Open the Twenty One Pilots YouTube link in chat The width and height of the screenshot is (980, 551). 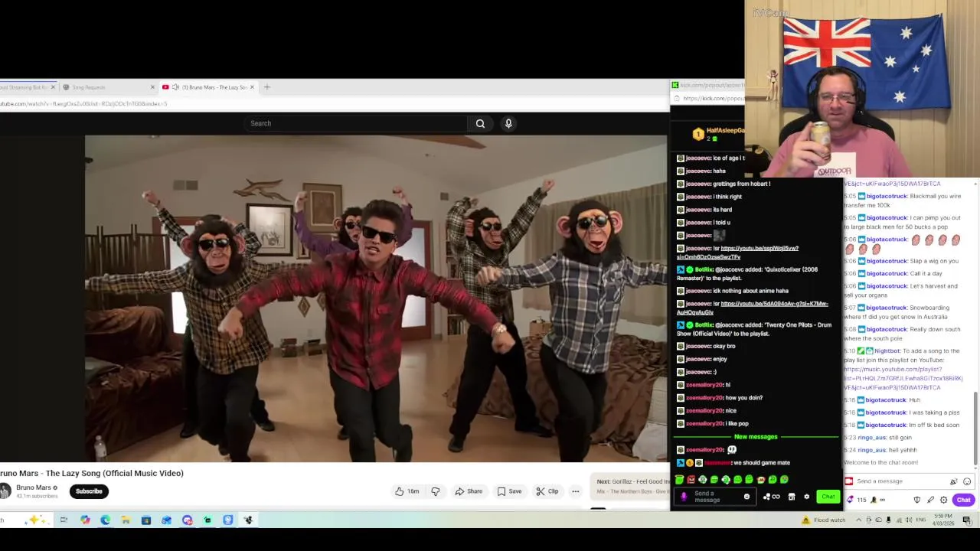[x=753, y=308]
